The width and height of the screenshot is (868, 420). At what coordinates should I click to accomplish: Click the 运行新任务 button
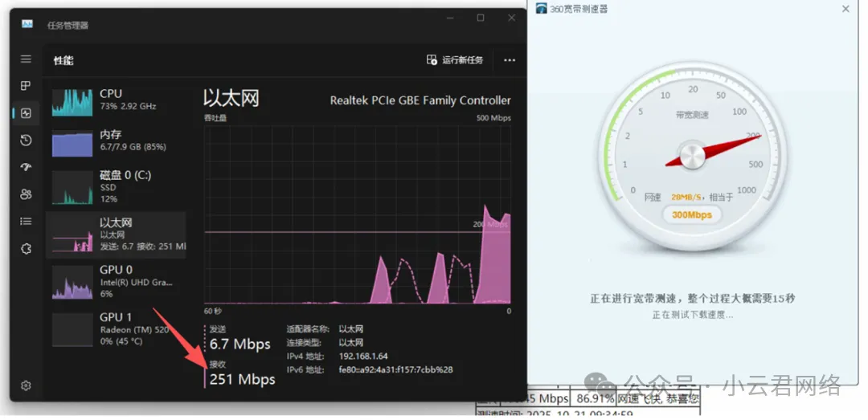(455, 60)
